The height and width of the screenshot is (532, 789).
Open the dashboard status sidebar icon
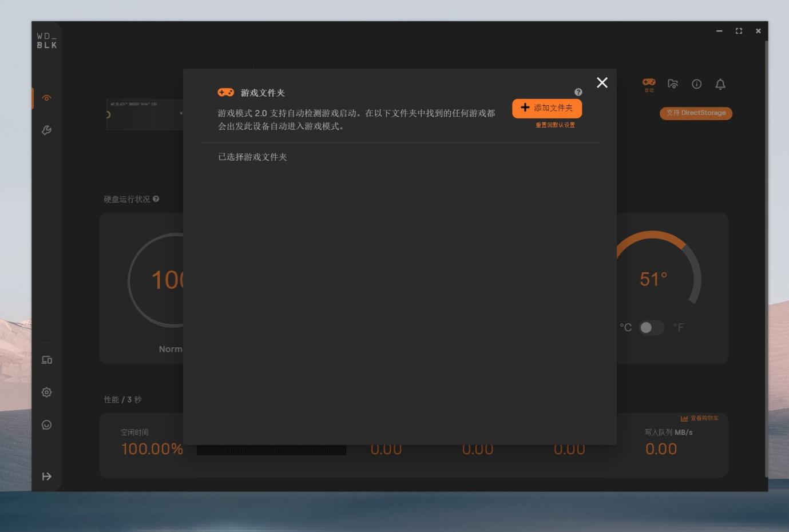point(47,98)
